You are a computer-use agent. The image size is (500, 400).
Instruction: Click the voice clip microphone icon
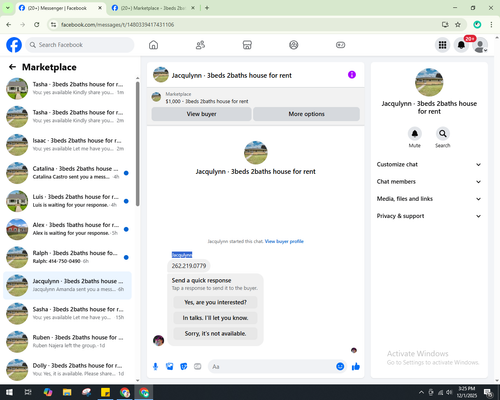click(155, 367)
